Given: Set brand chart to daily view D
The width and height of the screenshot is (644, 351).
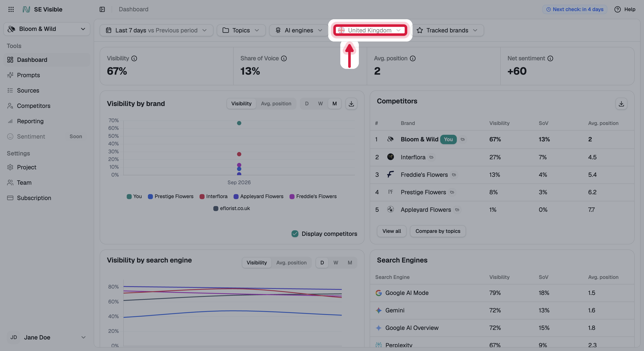Looking at the screenshot, I should (307, 104).
